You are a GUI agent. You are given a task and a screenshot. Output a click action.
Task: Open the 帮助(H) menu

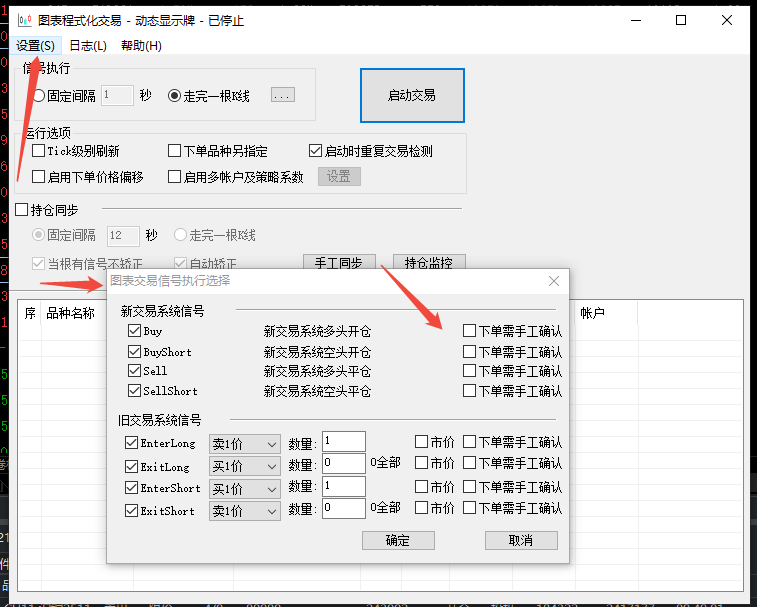coord(141,46)
